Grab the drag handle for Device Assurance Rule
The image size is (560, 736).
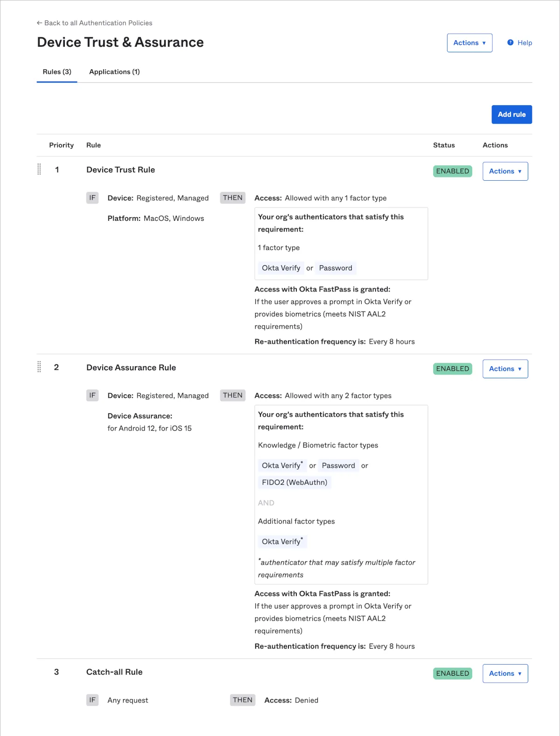coord(39,367)
